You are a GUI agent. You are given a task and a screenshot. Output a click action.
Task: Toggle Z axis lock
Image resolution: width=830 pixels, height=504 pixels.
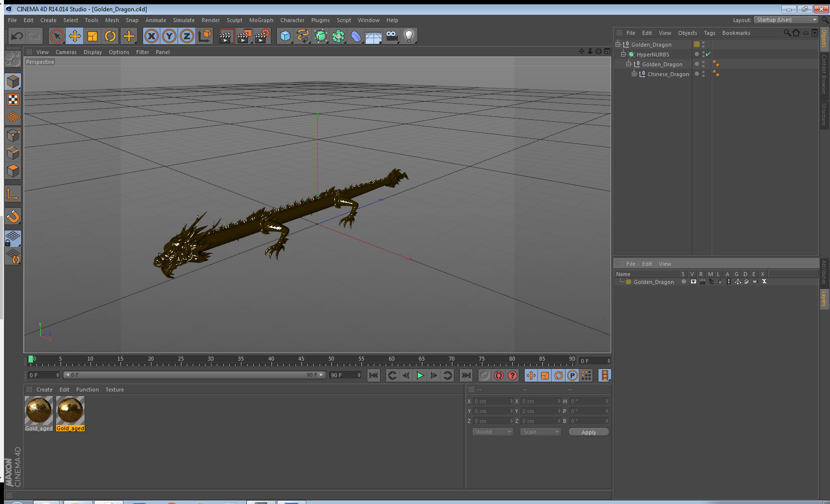tap(187, 36)
